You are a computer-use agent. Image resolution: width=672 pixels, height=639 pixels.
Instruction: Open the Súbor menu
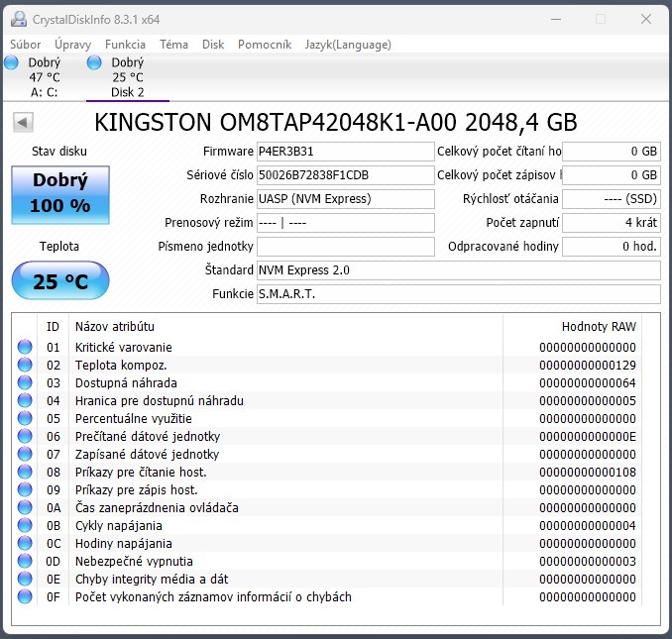click(26, 45)
